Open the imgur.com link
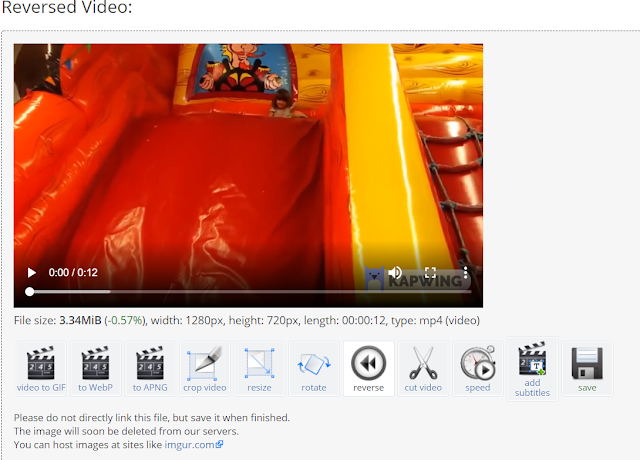640x460 pixels. [x=194, y=444]
